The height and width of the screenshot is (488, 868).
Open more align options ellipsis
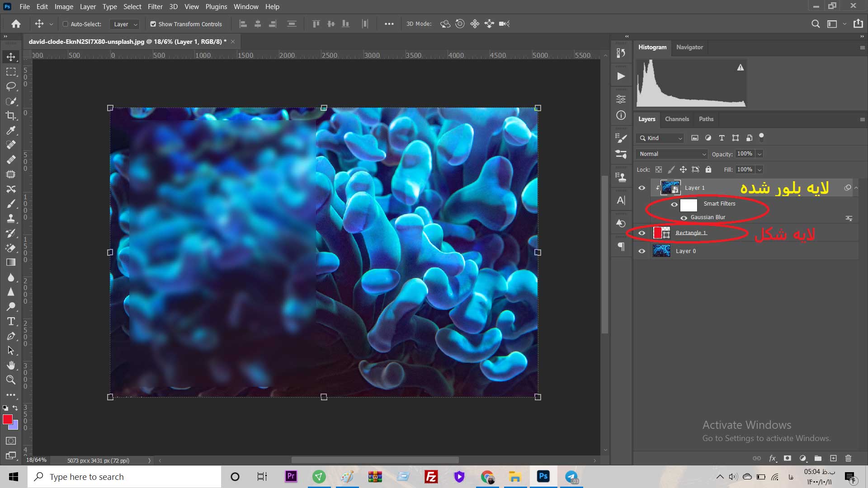[389, 24]
